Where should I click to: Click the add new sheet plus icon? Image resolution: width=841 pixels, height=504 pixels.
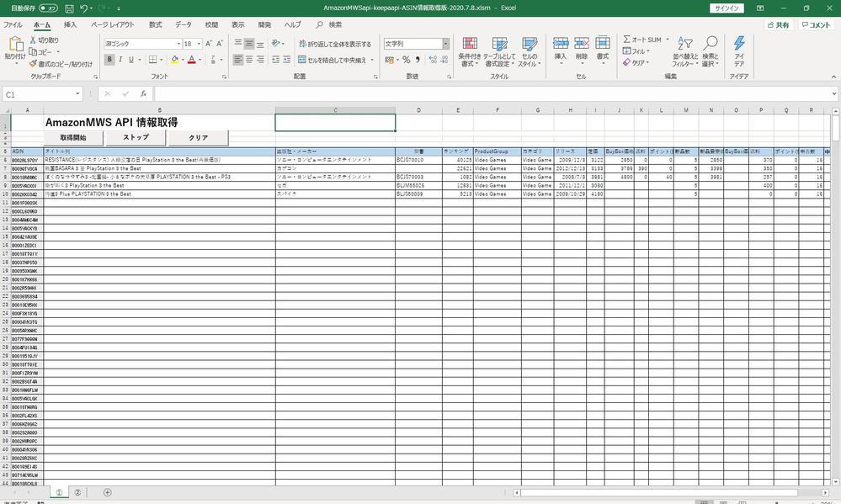[107, 492]
